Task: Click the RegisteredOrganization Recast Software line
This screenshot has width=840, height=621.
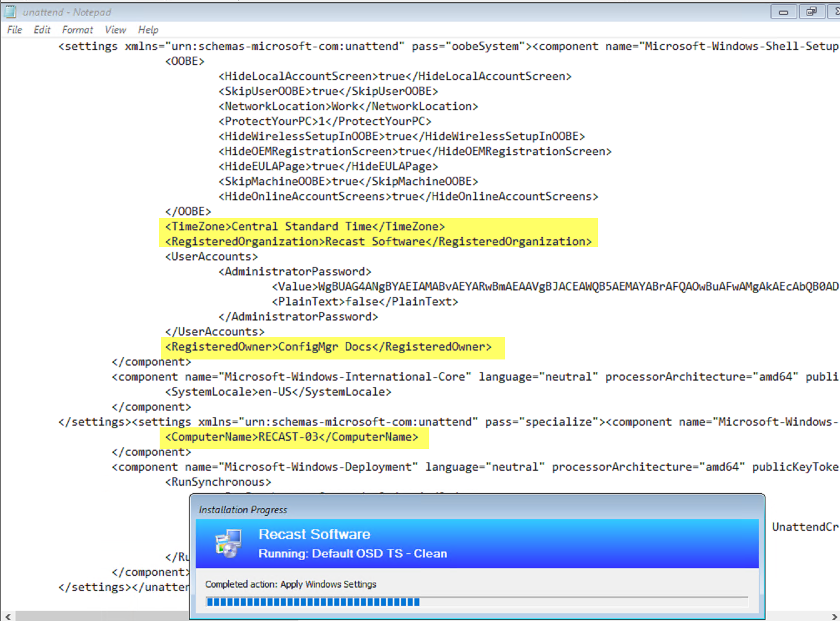Action: click(x=378, y=241)
